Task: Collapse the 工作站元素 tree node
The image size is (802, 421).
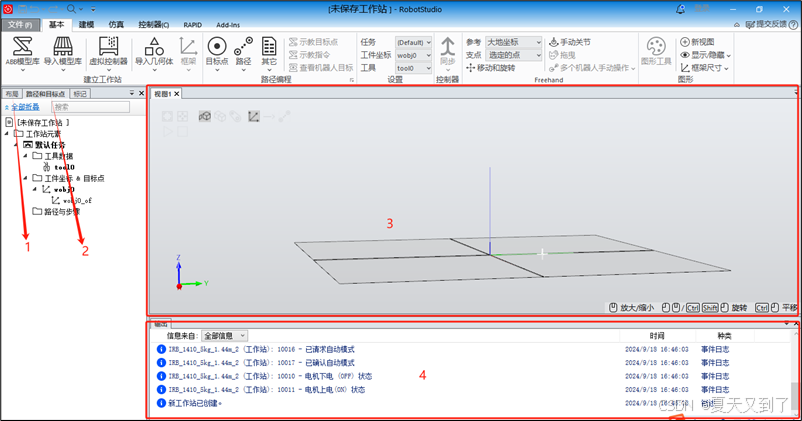Action: click(7, 134)
